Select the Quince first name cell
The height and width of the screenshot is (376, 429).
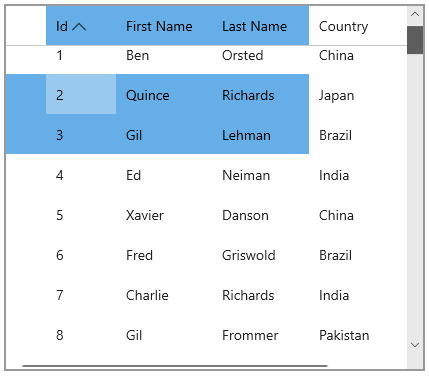(164, 94)
